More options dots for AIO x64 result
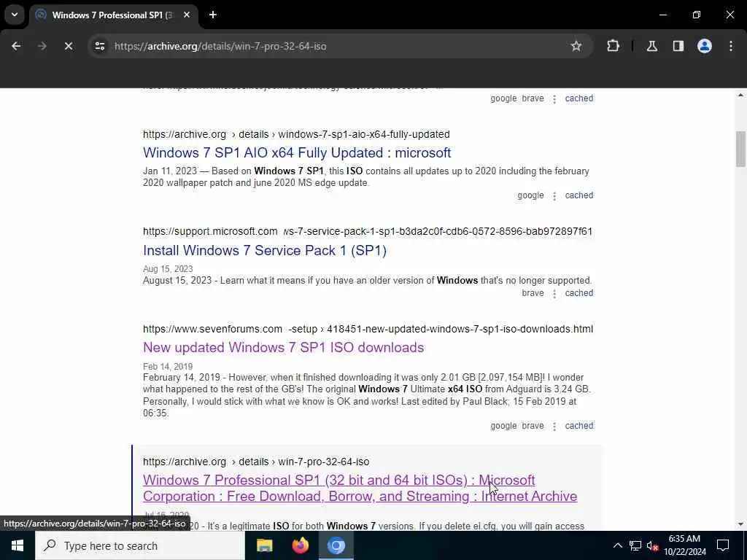 pyautogui.click(x=554, y=195)
